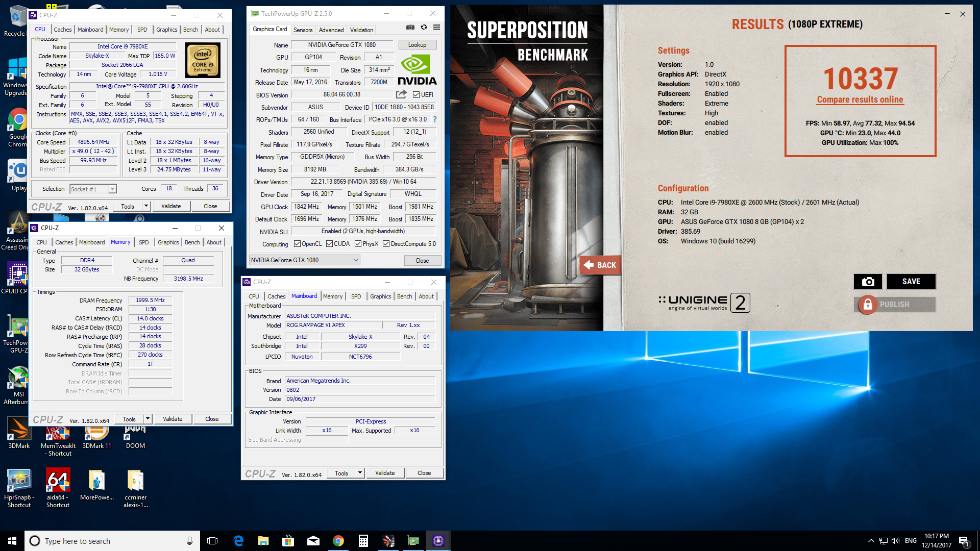
Task: Open Mail app from taskbar
Action: [x=313, y=541]
